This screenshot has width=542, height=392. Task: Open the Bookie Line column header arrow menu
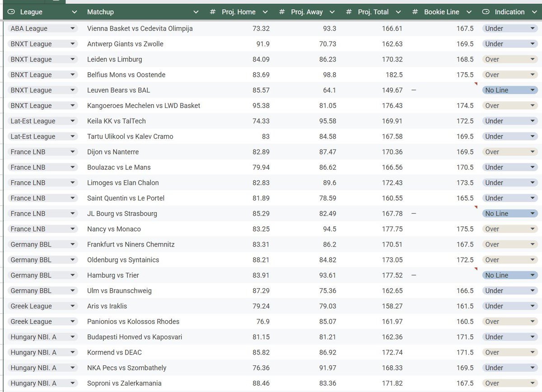click(469, 12)
